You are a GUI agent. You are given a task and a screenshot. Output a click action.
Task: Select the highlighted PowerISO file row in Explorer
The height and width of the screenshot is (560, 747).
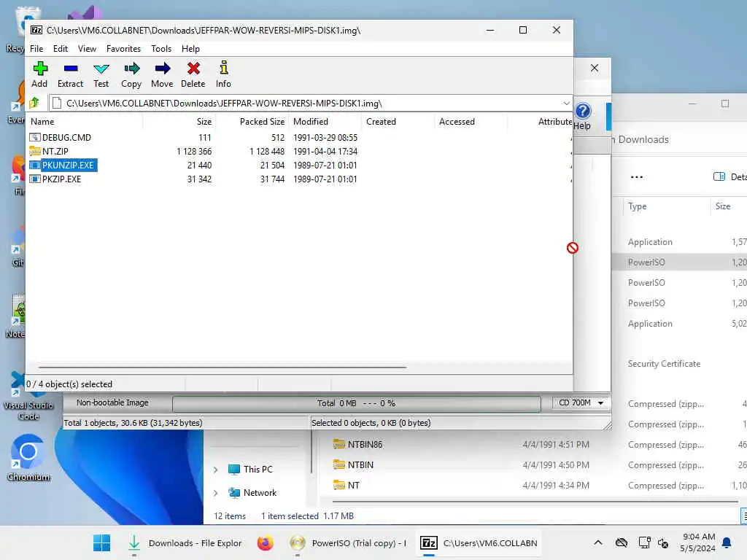click(680, 262)
